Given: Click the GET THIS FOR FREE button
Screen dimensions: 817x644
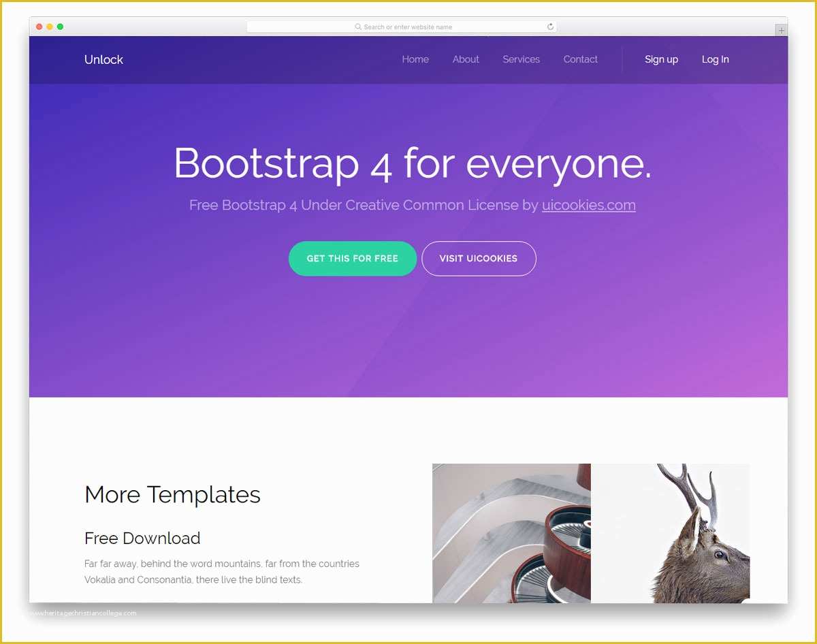Looking at the screenshot, I should (353, 259).
